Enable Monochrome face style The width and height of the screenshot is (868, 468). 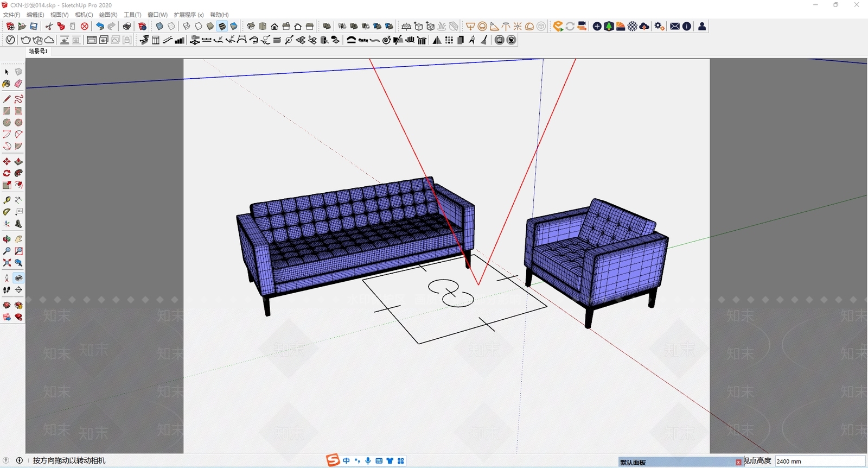(x=234, y=26)
